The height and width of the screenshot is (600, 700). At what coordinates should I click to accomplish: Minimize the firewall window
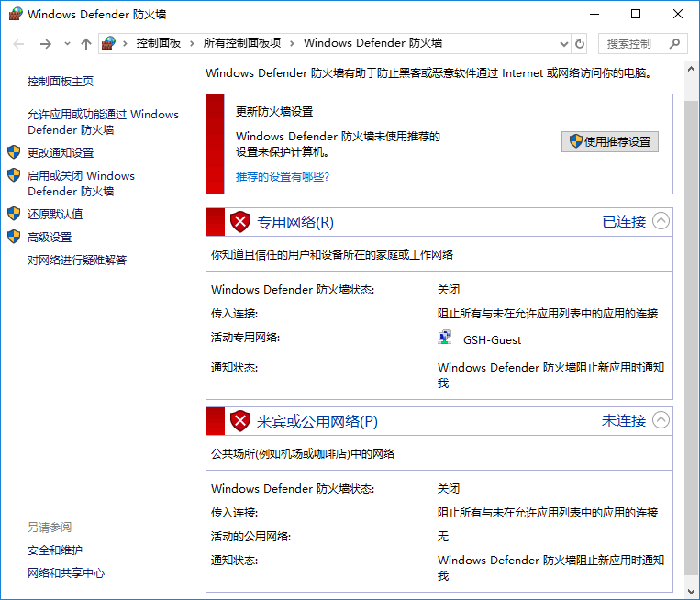tap(594, 14)
